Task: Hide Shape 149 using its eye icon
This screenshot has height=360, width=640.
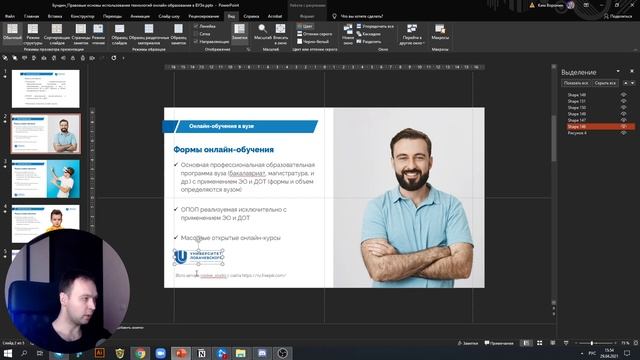Action: point(623,95)
